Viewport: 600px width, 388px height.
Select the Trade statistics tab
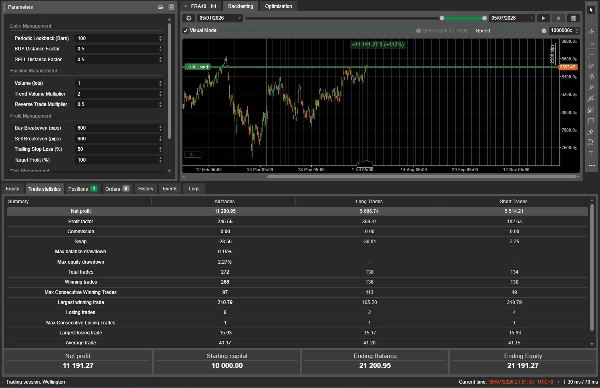(x=44, y=189)
